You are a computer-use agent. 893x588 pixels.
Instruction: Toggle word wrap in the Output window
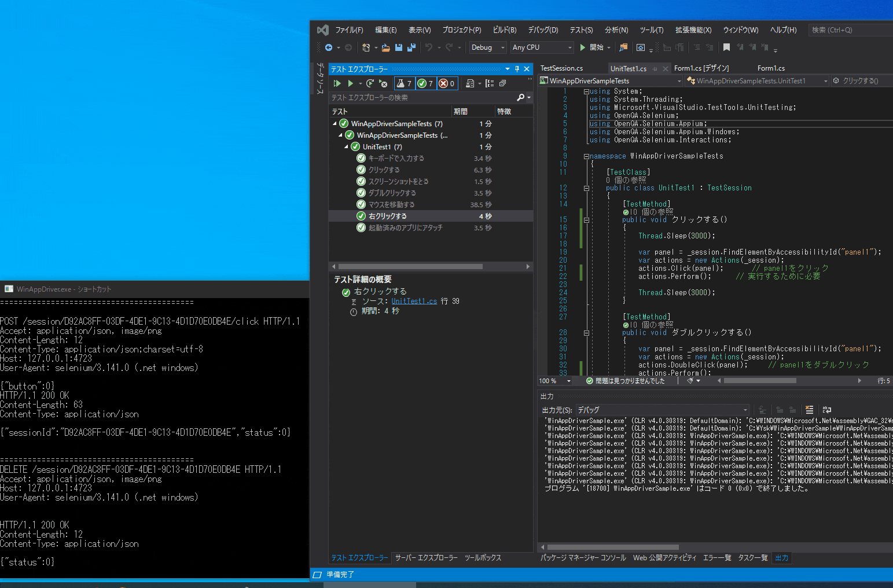pyautogui.click(x=826, y=410)
